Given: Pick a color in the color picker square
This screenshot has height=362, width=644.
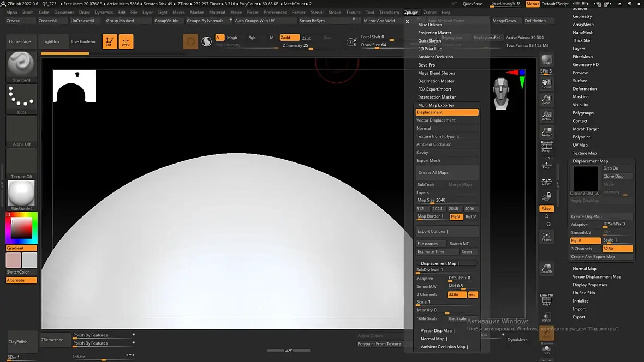Looking at the screenshot, I should tap(21, 227).
